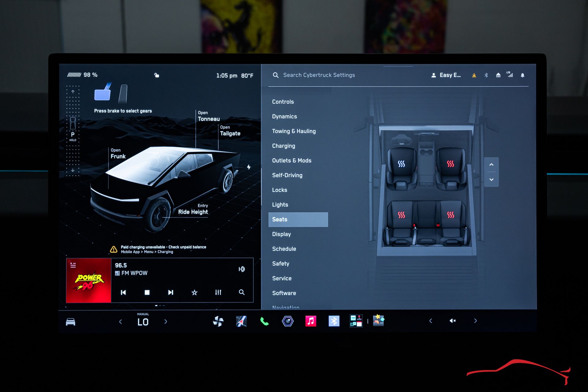Open the notifications bell
This screenshot has height=392, width=588.
(522, 75)
